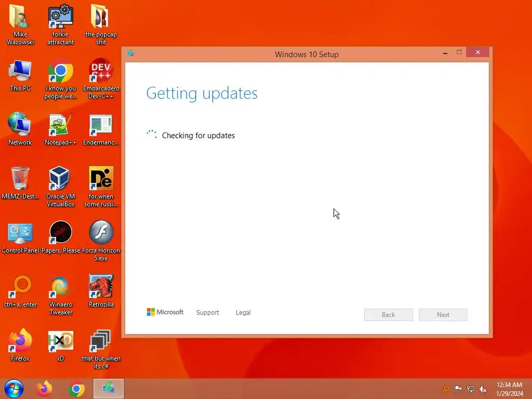Open network status tray icon

point(471,389)
